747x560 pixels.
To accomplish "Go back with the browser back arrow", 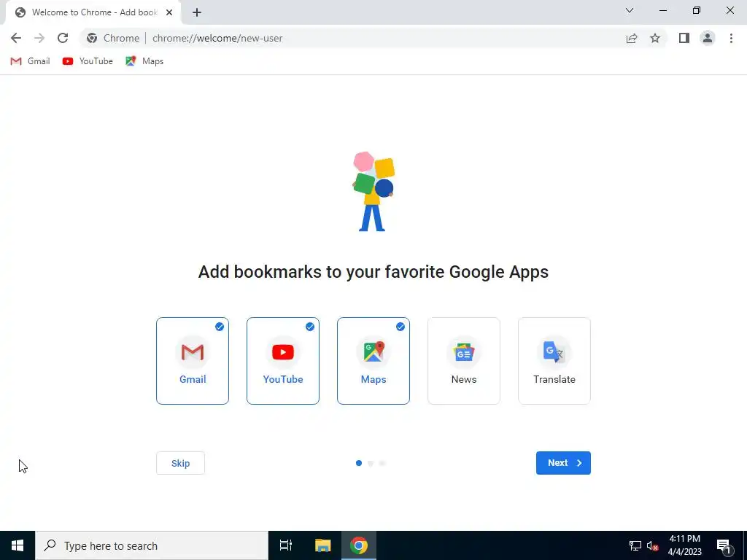I will point(16,38).
